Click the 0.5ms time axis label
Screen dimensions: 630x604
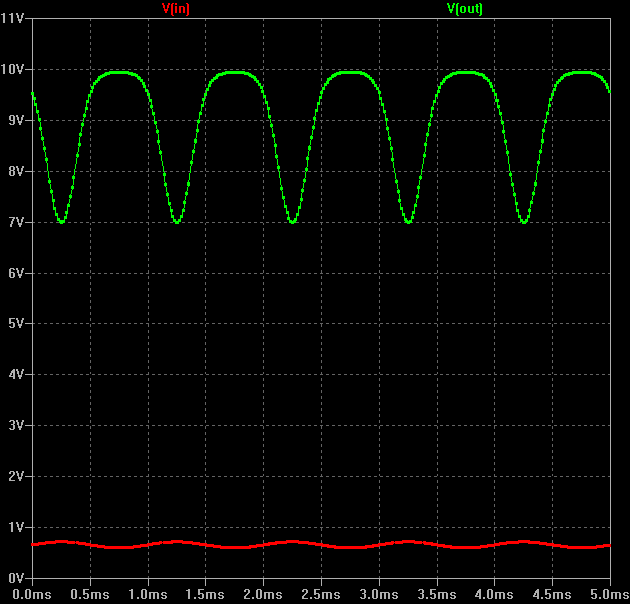click(x=90, y=594)
